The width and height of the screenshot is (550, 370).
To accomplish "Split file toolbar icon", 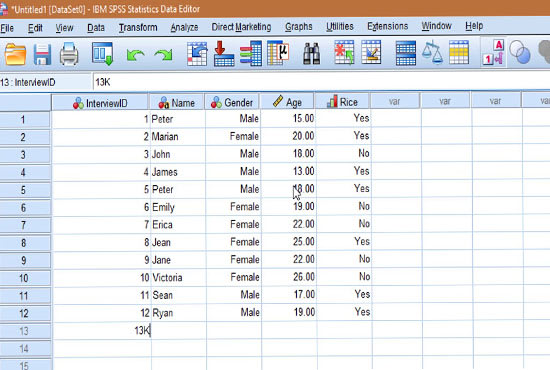I will click(405, 53).
